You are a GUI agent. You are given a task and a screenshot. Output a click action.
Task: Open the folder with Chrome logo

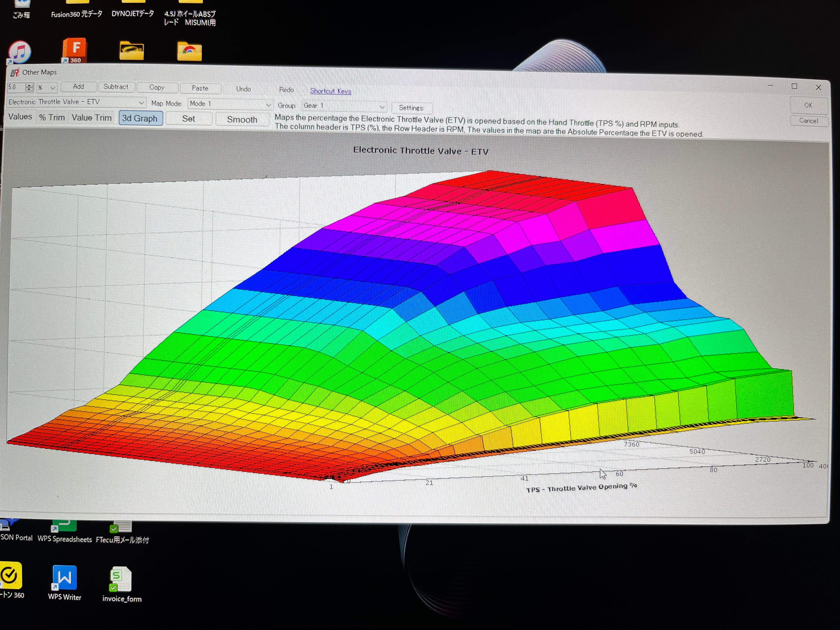pyautogui.click(x=189, y=51)
